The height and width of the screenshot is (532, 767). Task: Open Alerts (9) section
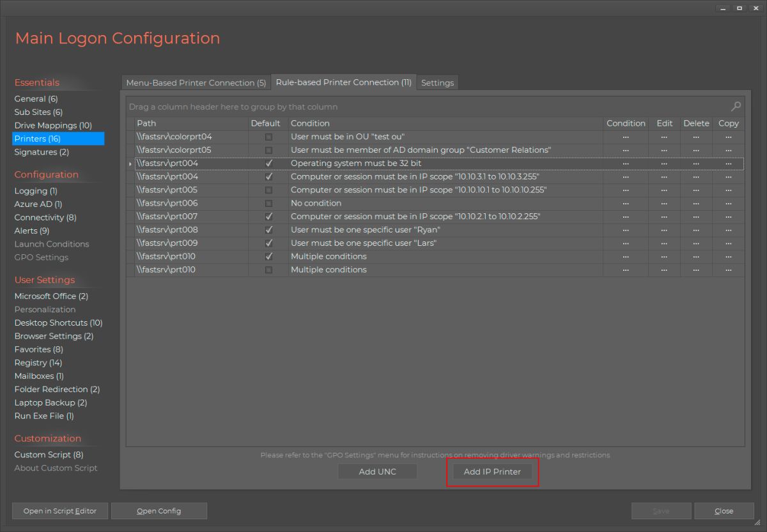pos(32,231)
